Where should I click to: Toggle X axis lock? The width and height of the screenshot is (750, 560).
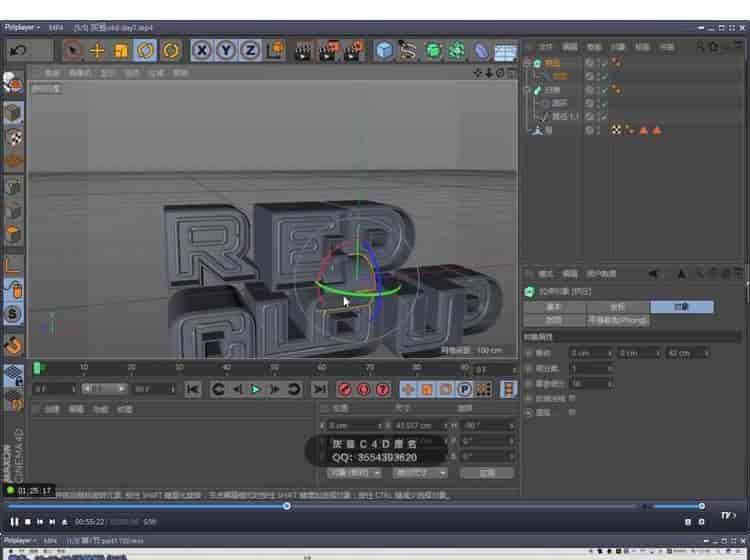[201, 50]
